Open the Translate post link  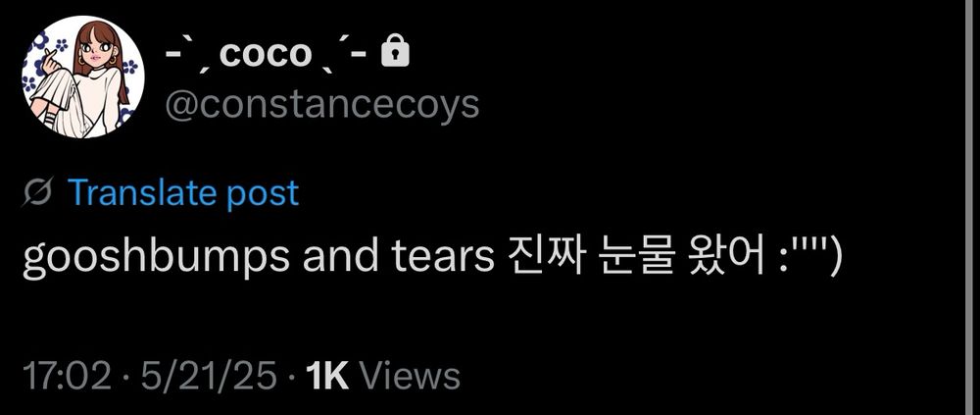(x=183, y=193)
